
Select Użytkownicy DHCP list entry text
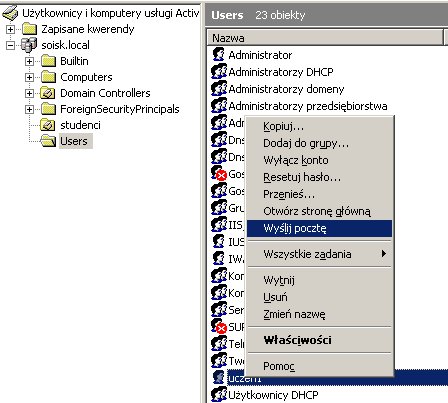(273, 395)
